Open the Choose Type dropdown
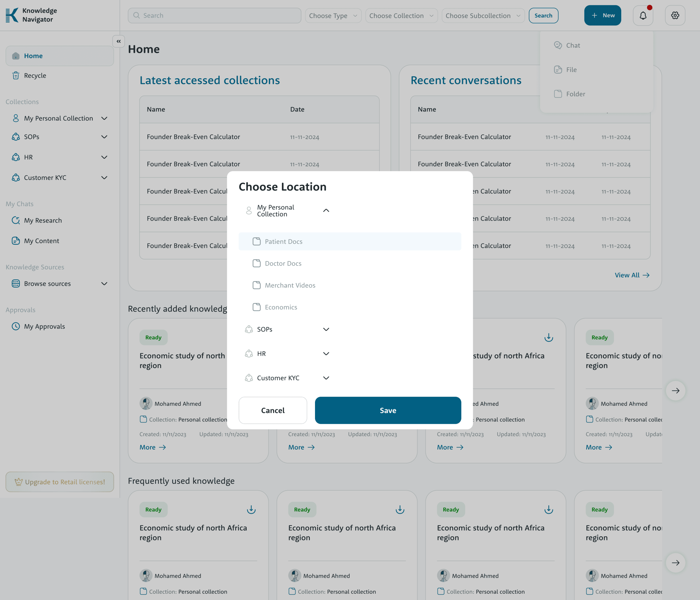Screen dimensions: 700x600 pos(333,16)
